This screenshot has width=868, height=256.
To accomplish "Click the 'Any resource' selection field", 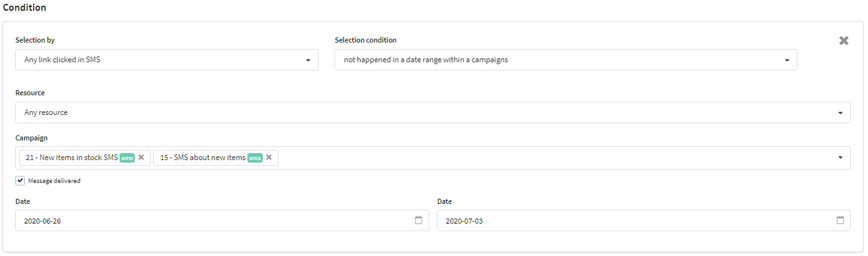I will pyautogui.click(x=433, y=112).
